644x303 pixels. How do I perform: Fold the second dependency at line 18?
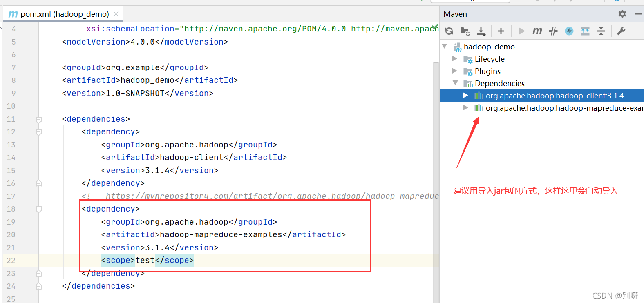coord(39,209)
